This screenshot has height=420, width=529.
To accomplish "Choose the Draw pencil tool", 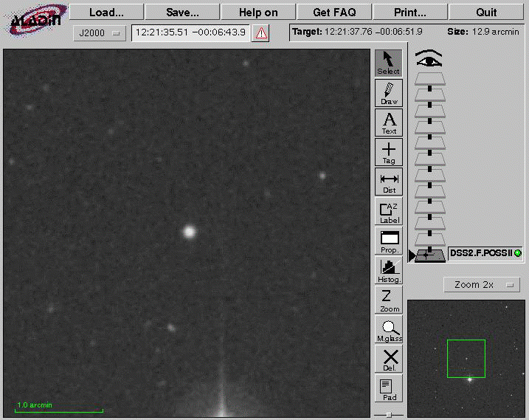I will click(x=388, y=93).
